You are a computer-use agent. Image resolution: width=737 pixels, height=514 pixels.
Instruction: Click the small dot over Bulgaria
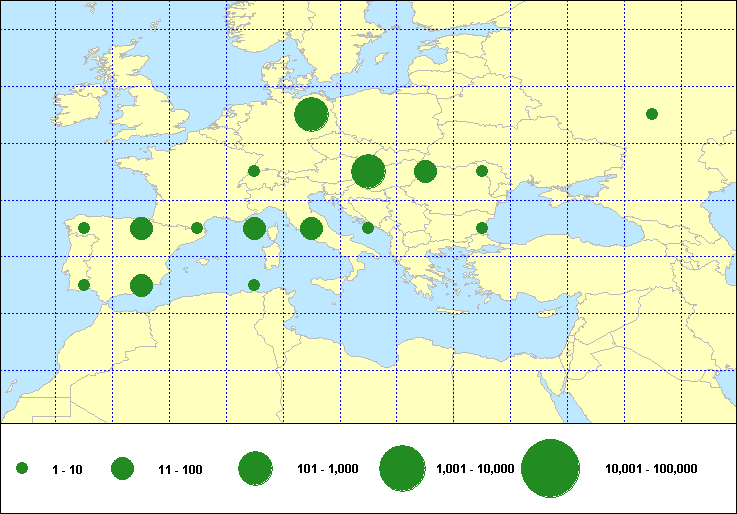[482, 228]
